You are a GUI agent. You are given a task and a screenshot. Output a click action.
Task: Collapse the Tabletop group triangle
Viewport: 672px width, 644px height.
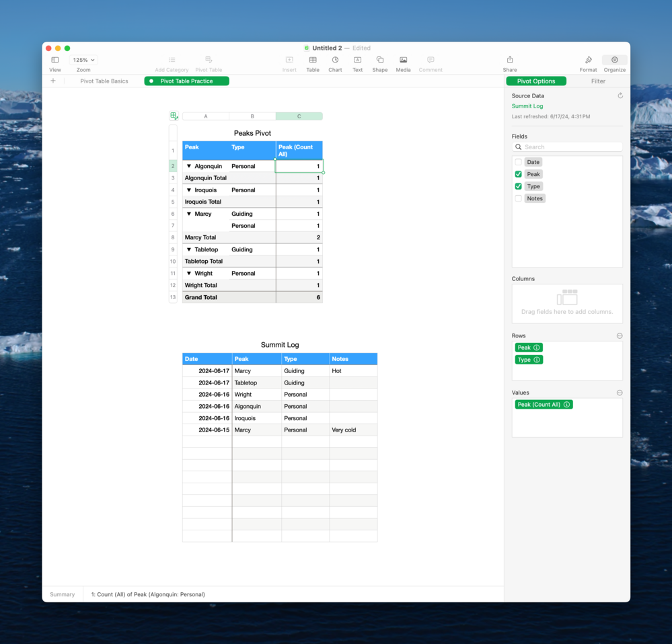[188, 249]
